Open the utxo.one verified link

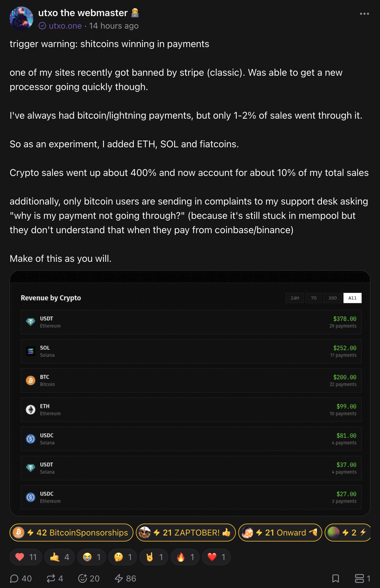pos(65,26)
